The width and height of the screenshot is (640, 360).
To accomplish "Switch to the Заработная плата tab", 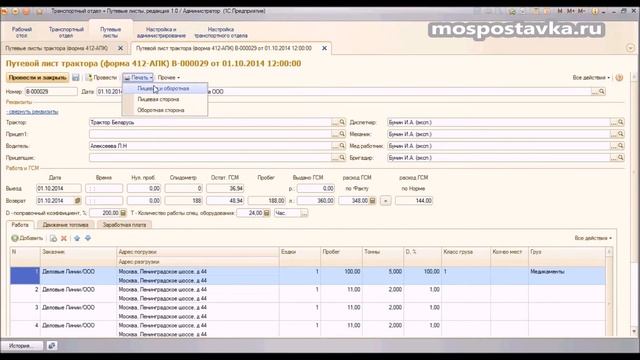I will click(x=124, y=224).
